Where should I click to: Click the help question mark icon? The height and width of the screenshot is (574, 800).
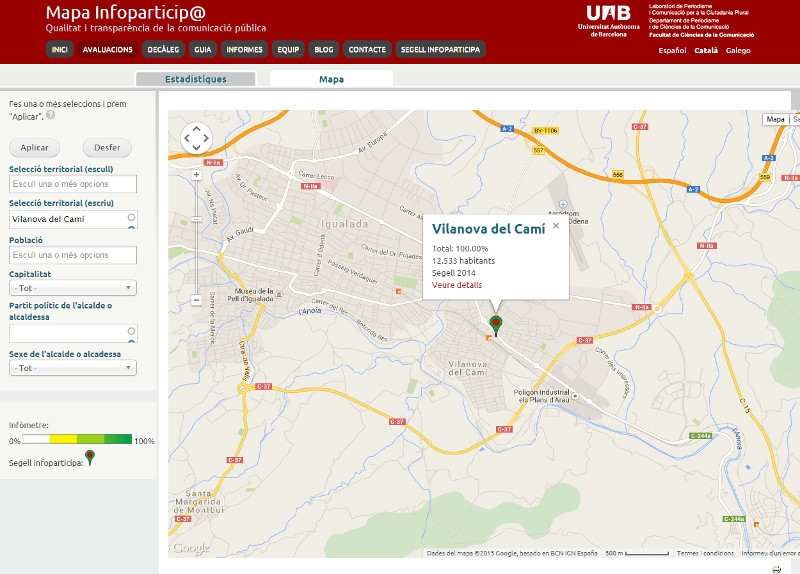click(x=50, y=115)
